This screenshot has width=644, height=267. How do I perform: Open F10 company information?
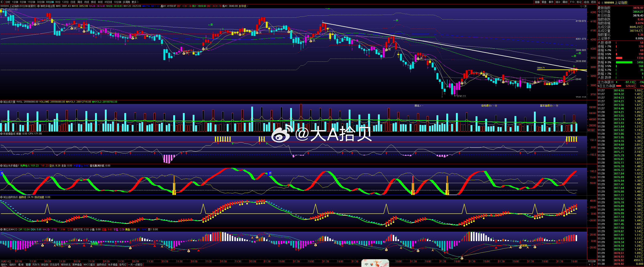click(572, 2)
